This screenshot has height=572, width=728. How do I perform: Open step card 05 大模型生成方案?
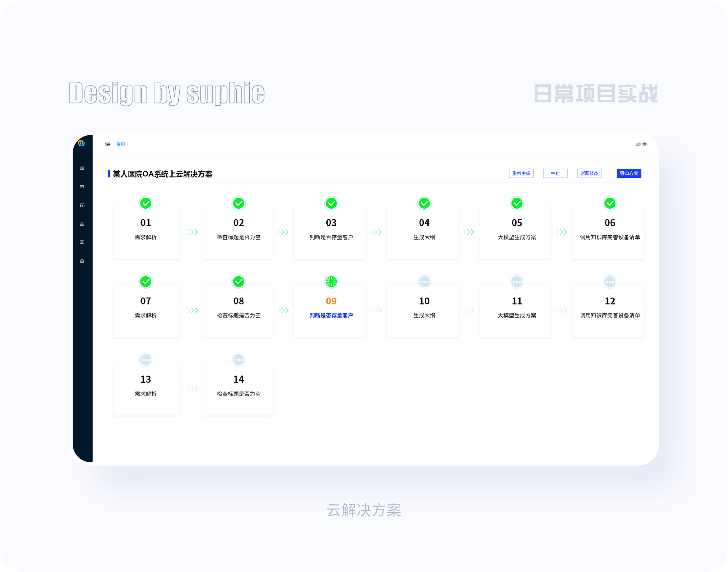point(515,232)
